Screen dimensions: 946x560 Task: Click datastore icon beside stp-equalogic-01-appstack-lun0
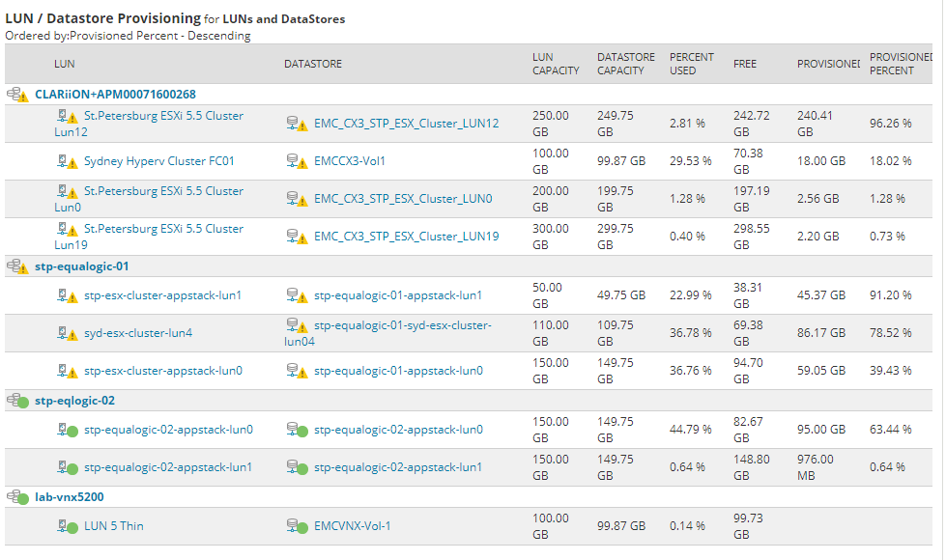298,372
